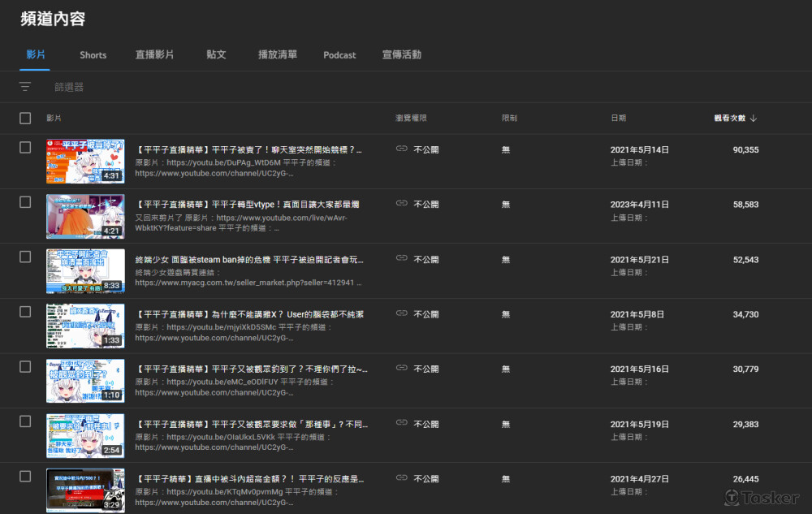812x514 pixels.
Task: Click the filter lines icon
Action: click(25, 87)
